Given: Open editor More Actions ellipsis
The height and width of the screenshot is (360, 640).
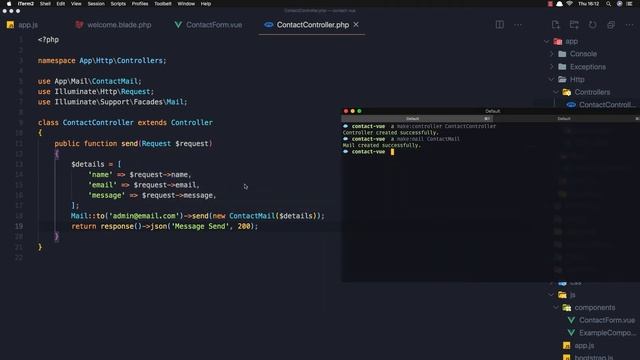Looking at the screenshot, I should pyautogui.click(x=518, y=25).
